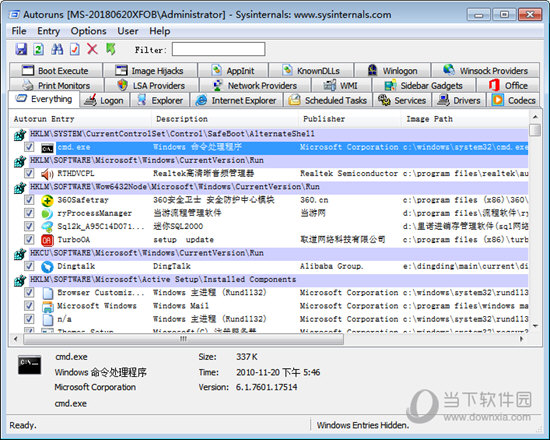Click the horizontal scrollbar right arrow

(x=522, y=339)
